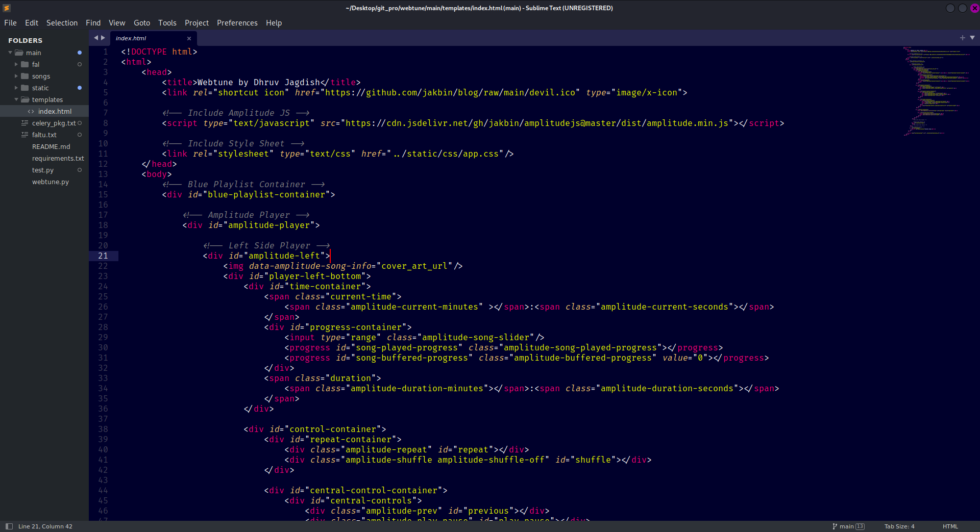The image size is (980, 532).
Task: Click git status circle beside fal folder
Action: click(x=80, y=64)
